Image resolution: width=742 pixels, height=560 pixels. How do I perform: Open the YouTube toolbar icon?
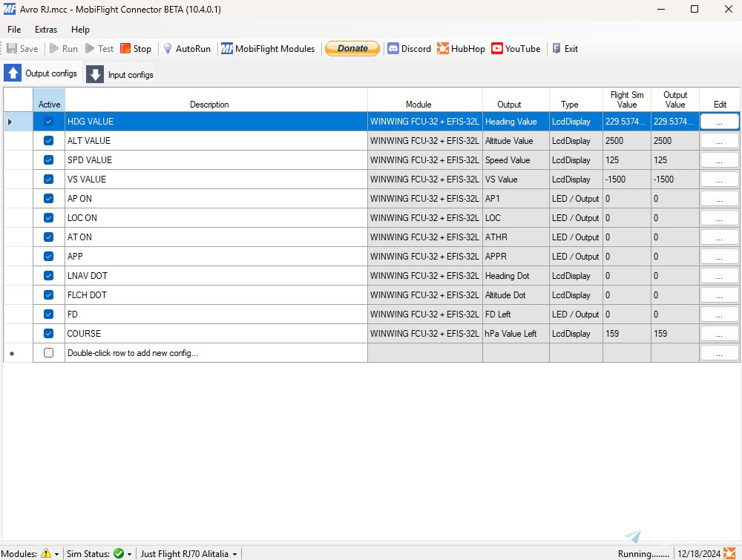click(497, 49)
